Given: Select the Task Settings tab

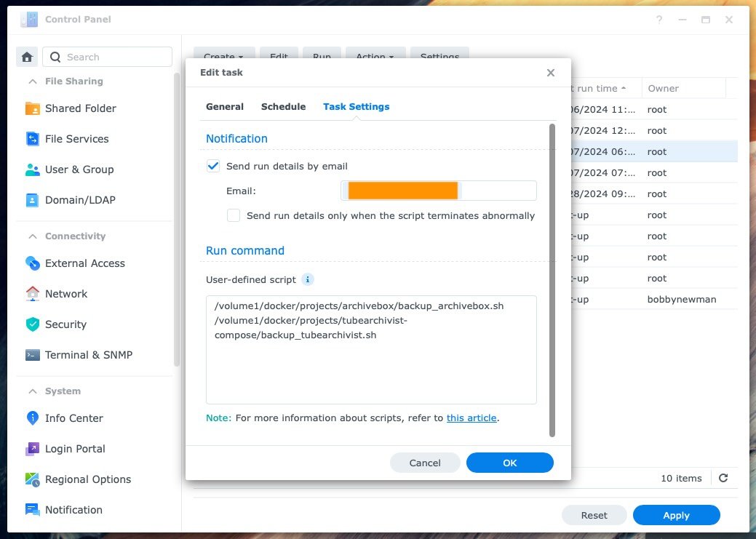Looking at the screenshot, I should pyautogui.click(x=357, y=106).
